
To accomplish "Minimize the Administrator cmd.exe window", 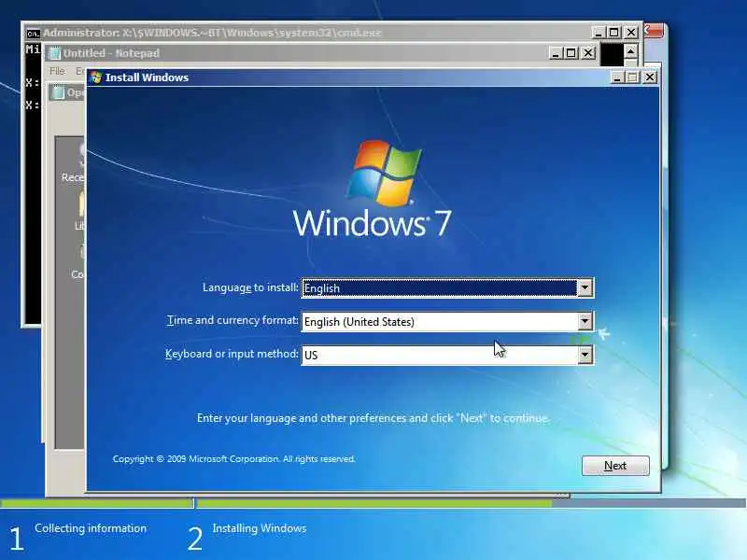I will (598, 33).
